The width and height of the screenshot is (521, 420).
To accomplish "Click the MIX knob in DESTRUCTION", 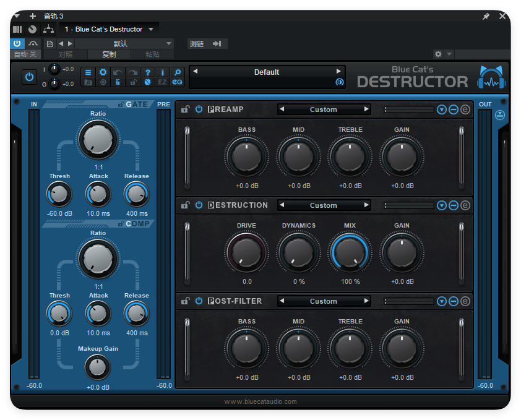I will click(x=350, y=253).
